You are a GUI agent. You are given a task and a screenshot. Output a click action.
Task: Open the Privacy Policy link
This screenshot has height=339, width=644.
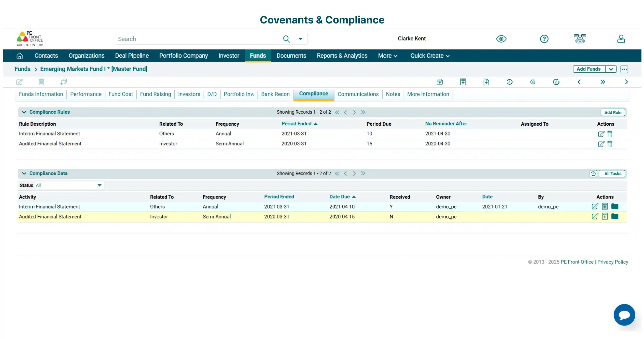(x=613, y=262)
